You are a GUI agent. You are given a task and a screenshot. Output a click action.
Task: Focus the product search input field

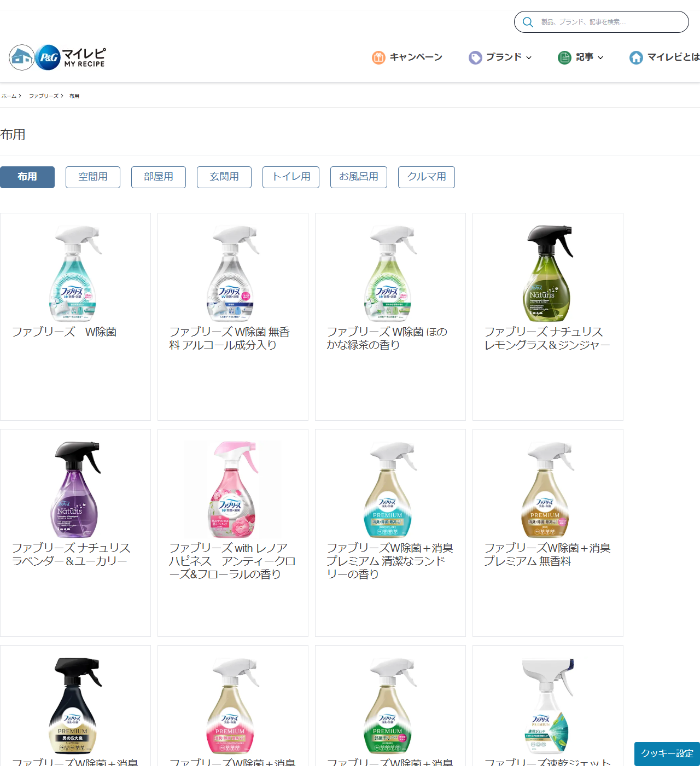pos(602,22)
